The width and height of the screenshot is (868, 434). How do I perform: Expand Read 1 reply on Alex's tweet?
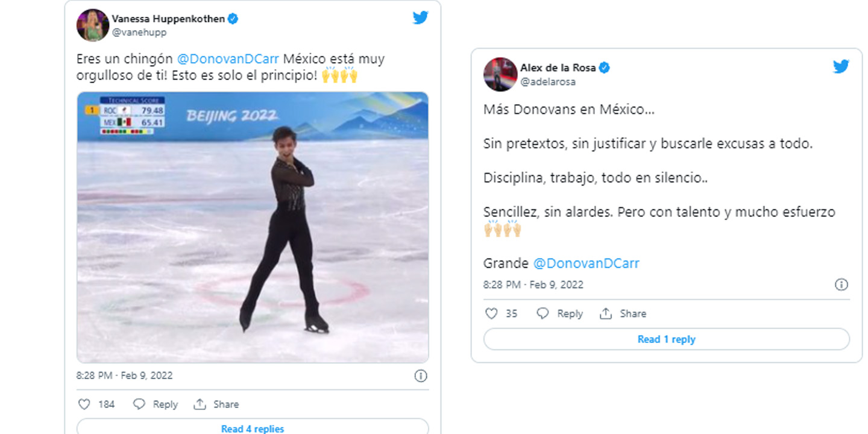(666, 339)
